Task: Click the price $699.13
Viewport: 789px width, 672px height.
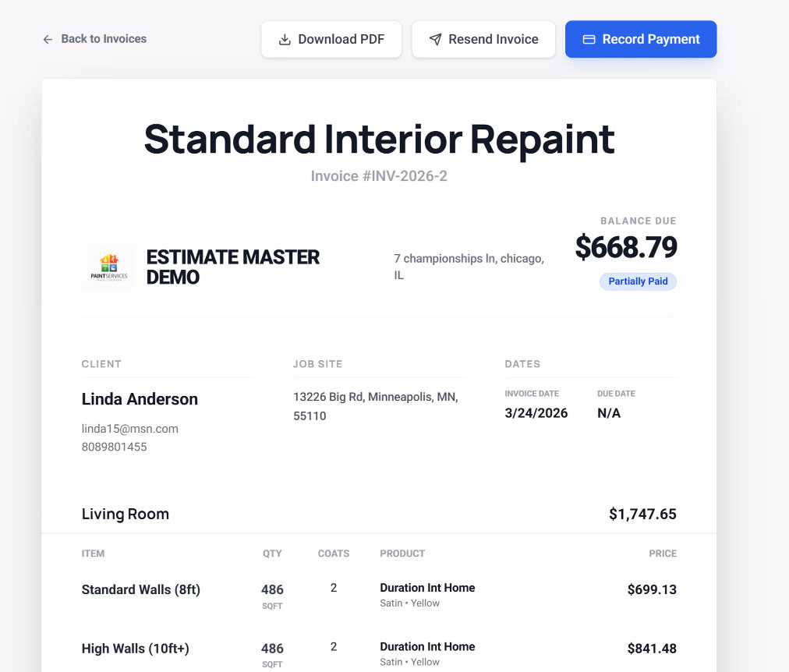Action: pyautogui.click(x=652, y=589)
